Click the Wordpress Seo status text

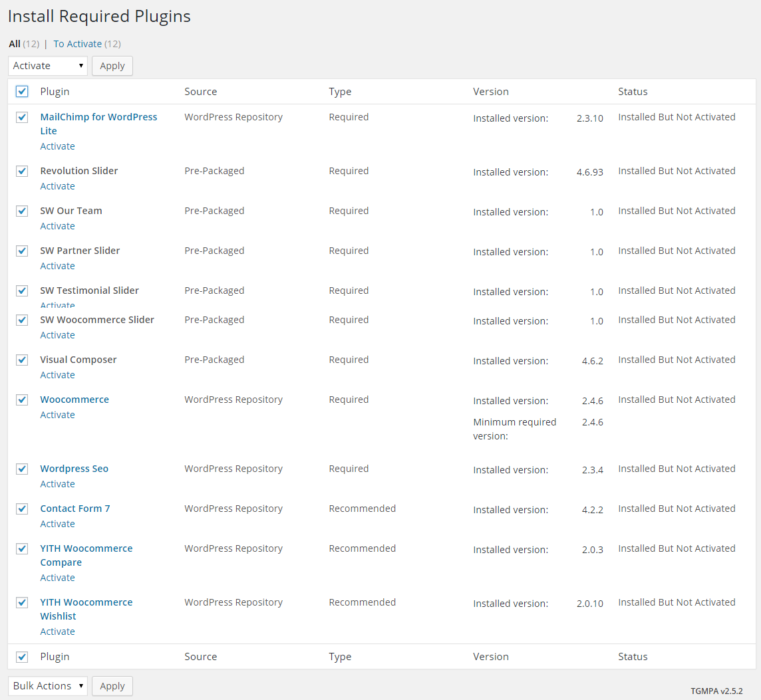(x=677, y=469)
